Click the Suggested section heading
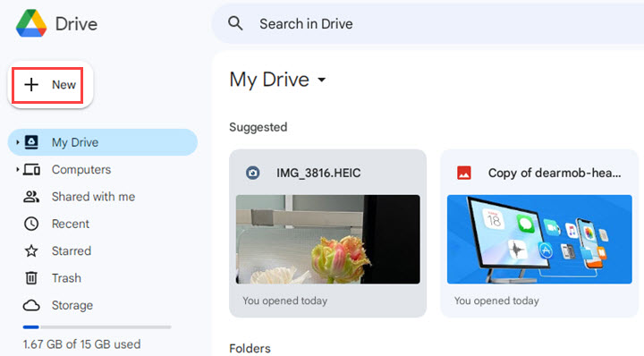Viewport: 644px width, 356px height. 258,127
